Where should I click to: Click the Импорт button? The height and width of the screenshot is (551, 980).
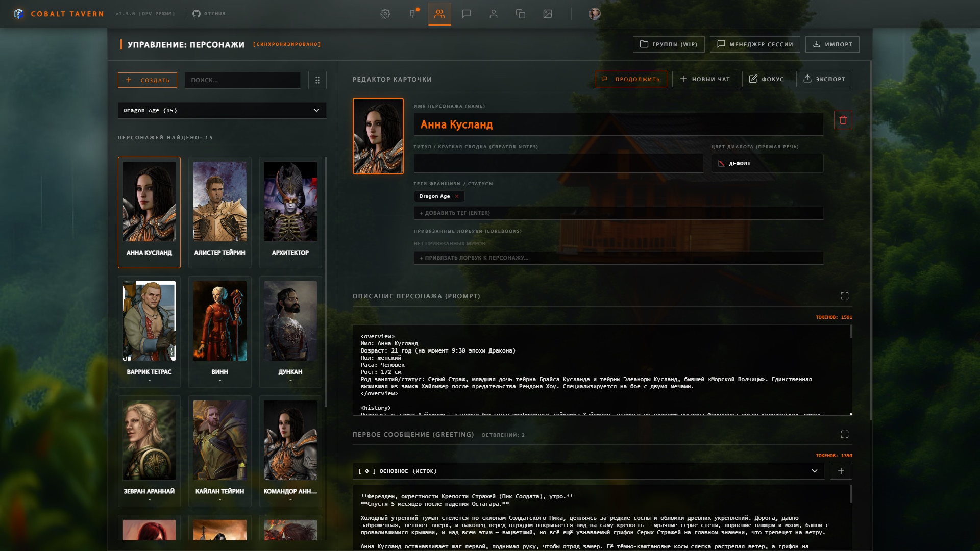tap(832, 44)
